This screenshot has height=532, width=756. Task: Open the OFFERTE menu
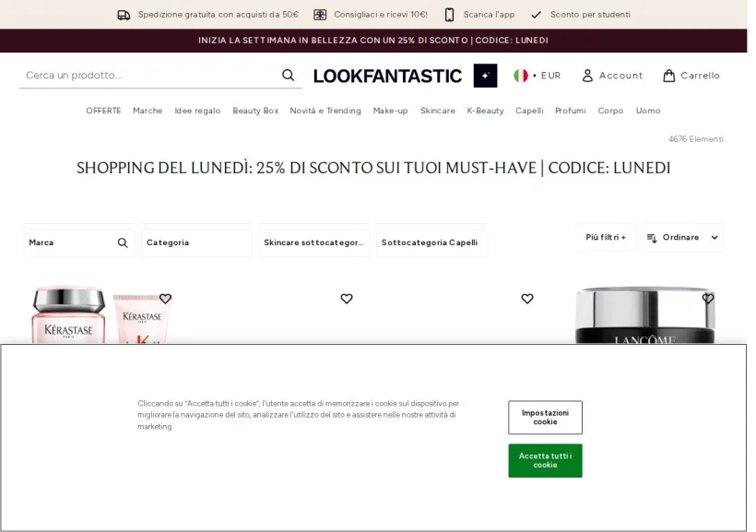tap(103, 111)
